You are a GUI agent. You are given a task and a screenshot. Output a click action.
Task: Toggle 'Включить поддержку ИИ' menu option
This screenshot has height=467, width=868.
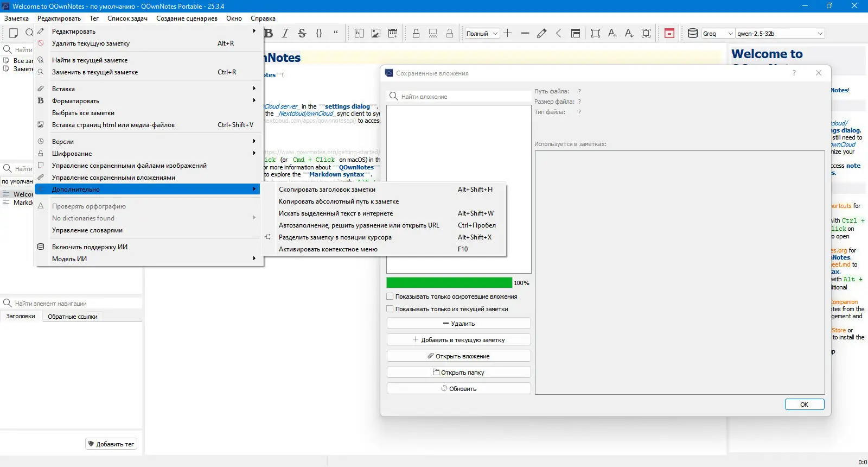click(x=90, y=247)
